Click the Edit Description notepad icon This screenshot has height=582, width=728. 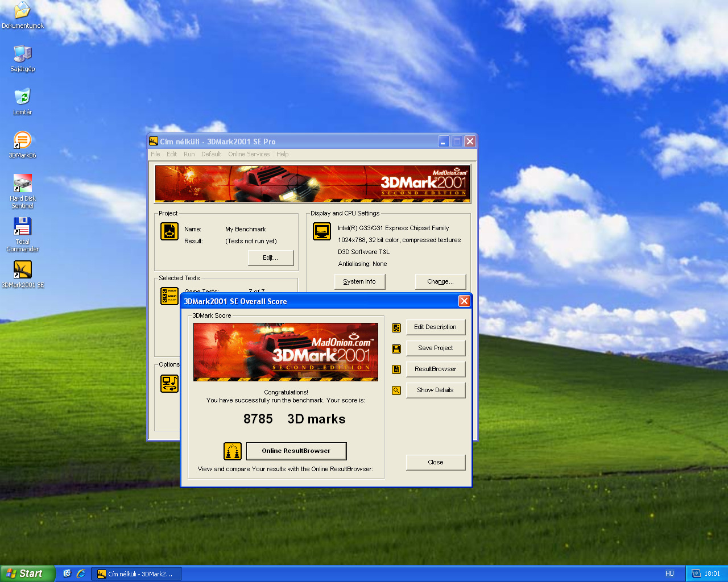[x=396, y=327]
